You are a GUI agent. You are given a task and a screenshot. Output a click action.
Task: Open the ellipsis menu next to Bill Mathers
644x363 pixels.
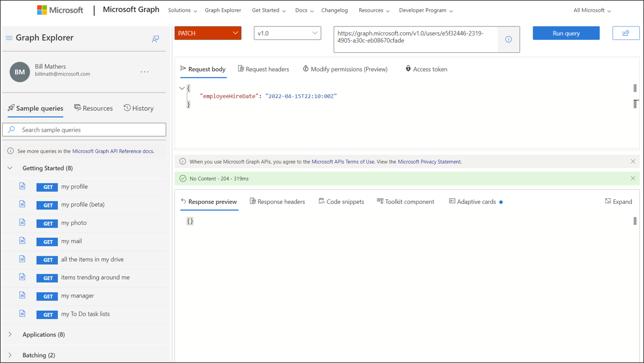144,72
